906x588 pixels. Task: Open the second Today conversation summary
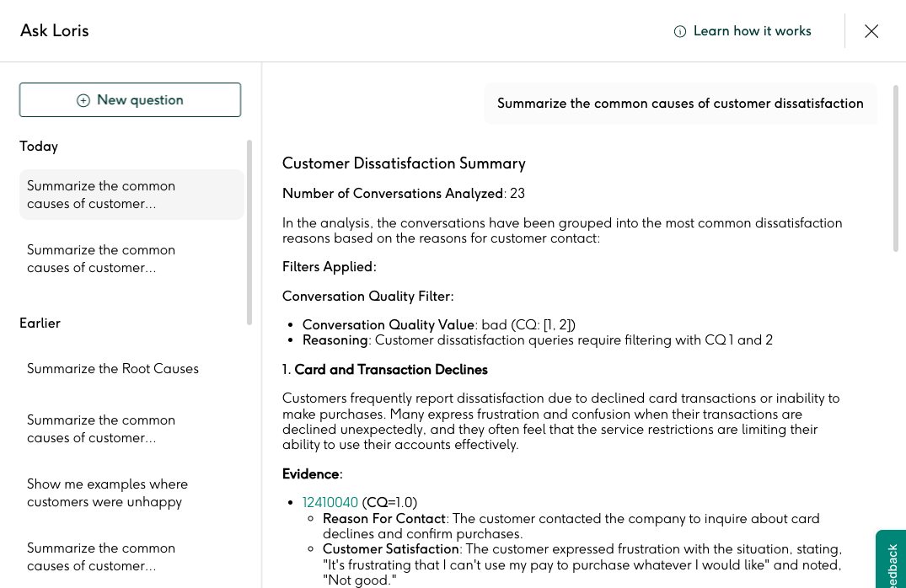[131, 259]
